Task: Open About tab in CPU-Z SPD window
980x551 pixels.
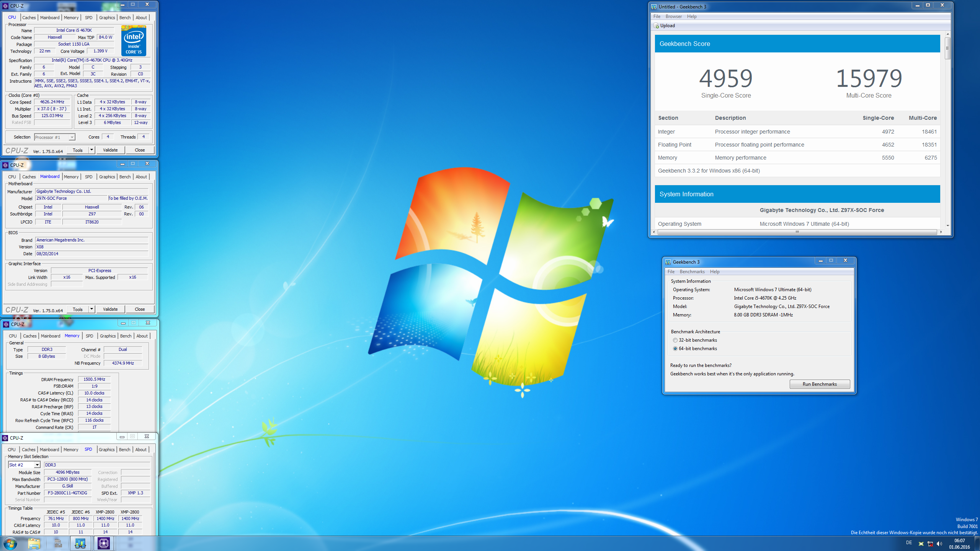Action: pos(141,450)
